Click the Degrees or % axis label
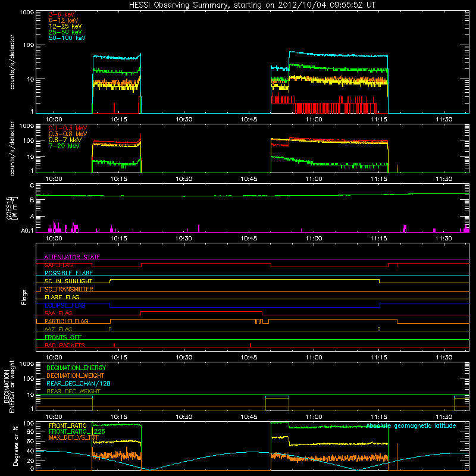 click(15, 446)
